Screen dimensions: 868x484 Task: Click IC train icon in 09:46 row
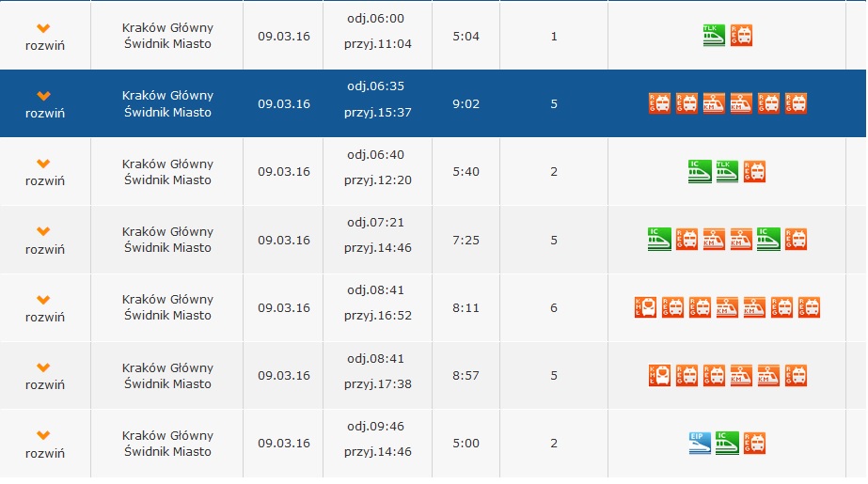[x=727, y=443]
